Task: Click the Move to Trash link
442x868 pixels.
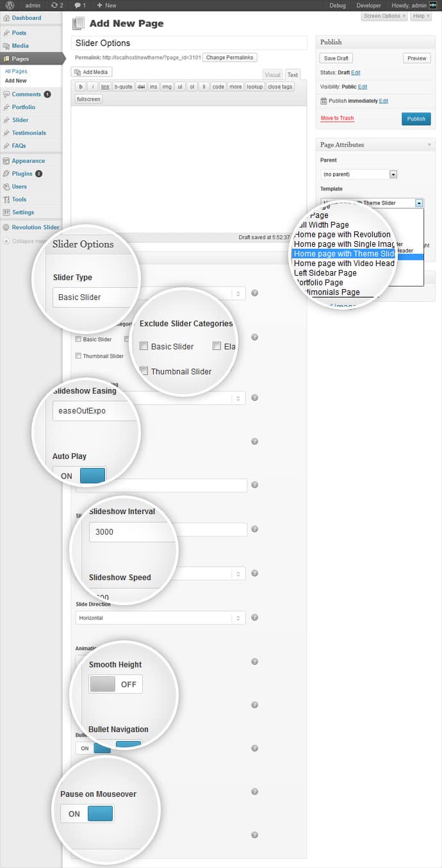Action: pyautogui.click(x=337, y=119)
